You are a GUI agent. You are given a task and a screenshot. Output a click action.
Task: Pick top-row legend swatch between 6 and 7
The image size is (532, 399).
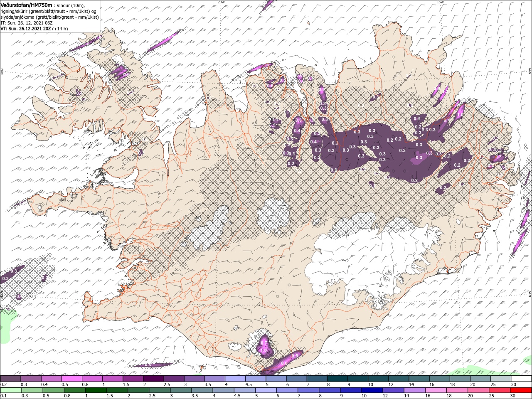296,379
